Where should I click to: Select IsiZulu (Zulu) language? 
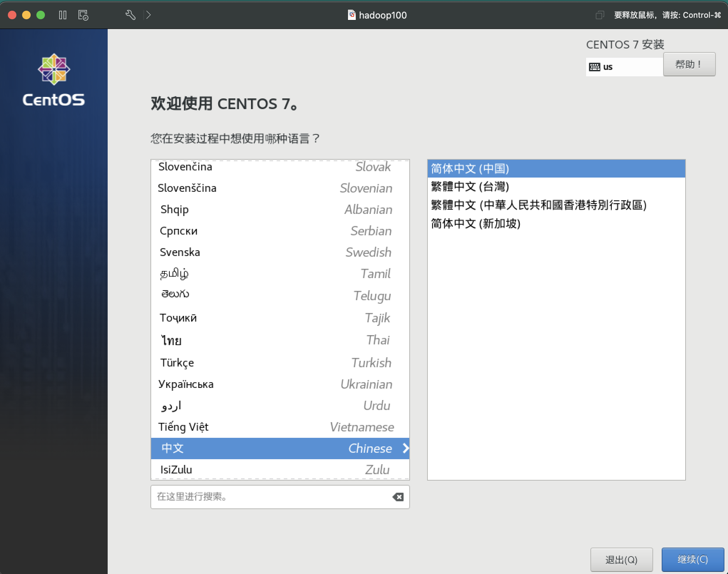pyautogui.click(x=280, y=469)
